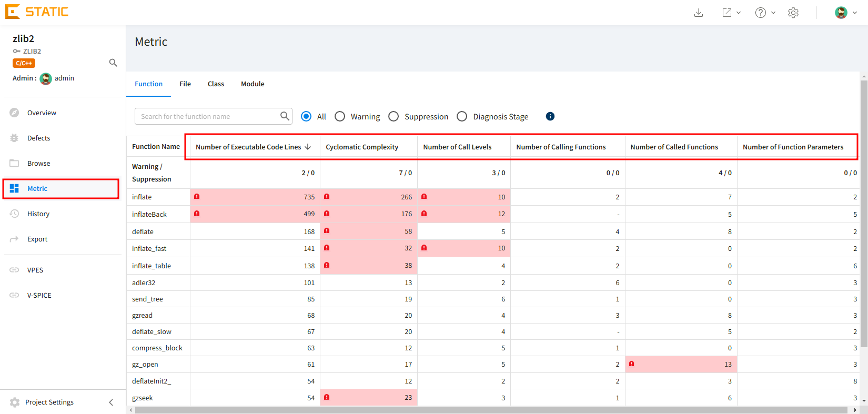Screen dimensions: 868x414
Task: Click the download icon in top bar
Action: point(699,13)
